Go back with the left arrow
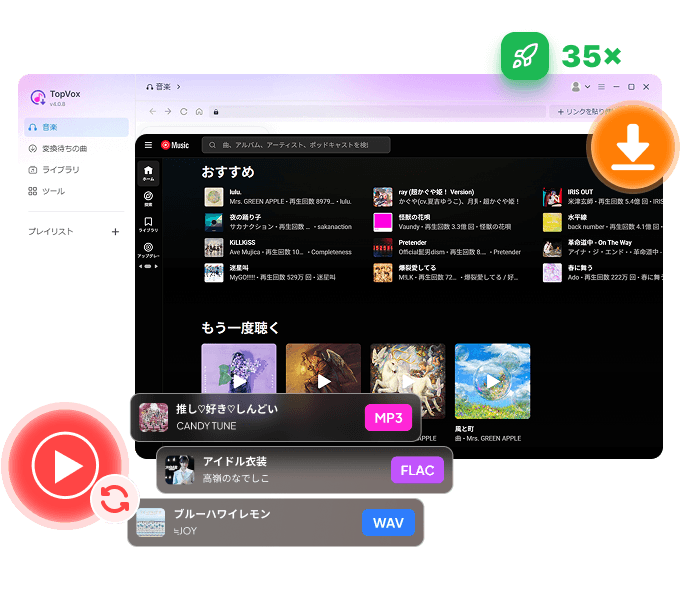The image size is (680, 600). click(153, 111)
